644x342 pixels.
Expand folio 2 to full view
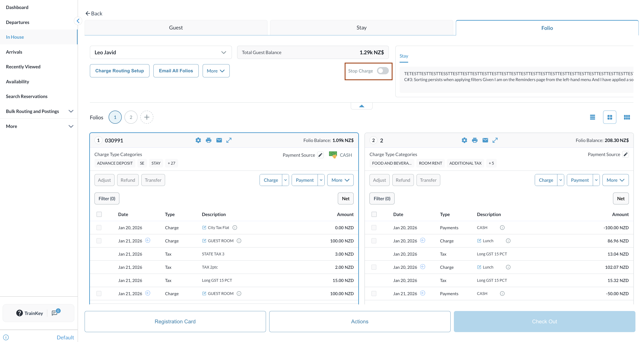[495, 140]
